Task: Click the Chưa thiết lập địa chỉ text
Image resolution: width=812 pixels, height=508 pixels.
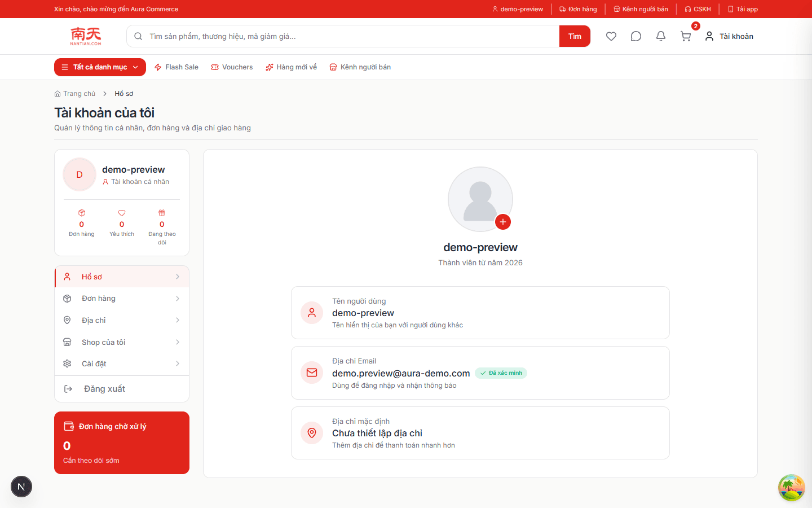Action: tap(377, 433)
